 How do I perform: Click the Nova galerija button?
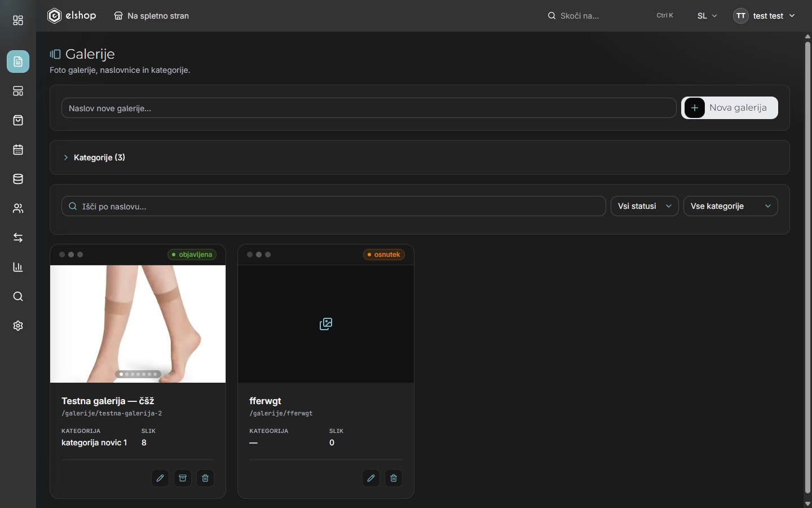click(x=730, y=108)
